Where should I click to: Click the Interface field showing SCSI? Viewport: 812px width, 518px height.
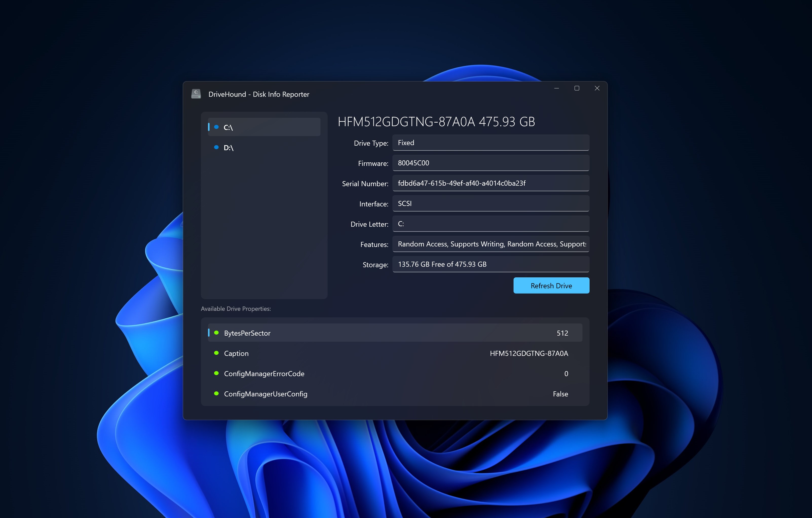(490, 203)
